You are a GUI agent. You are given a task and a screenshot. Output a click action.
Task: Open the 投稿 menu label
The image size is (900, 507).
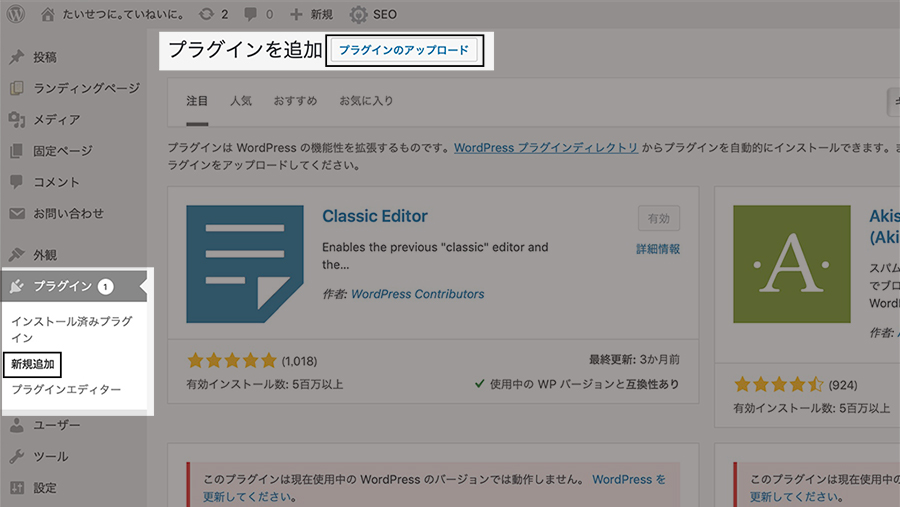[x=45, y=57]
